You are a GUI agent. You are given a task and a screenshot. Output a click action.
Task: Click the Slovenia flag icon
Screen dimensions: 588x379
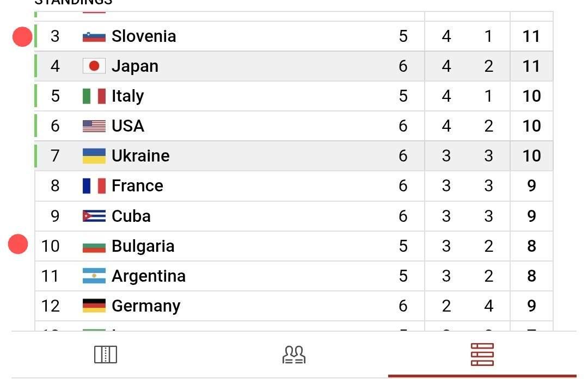[94, 36]
